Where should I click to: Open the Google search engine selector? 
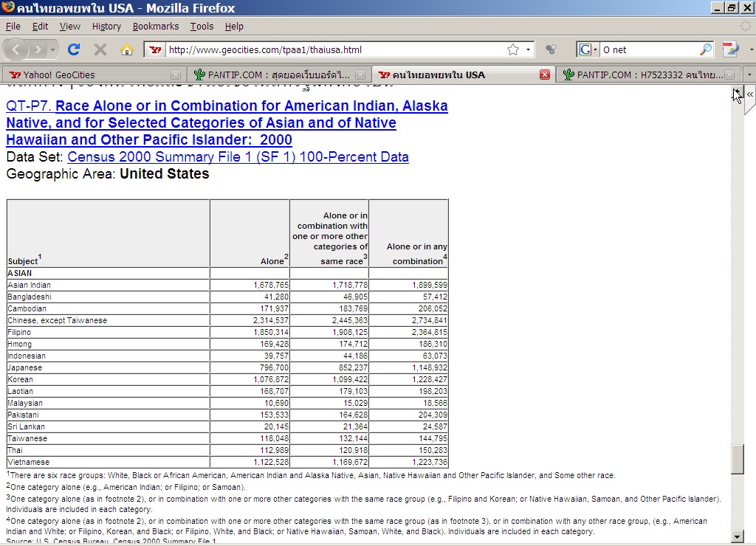click(x=588, y=49)
